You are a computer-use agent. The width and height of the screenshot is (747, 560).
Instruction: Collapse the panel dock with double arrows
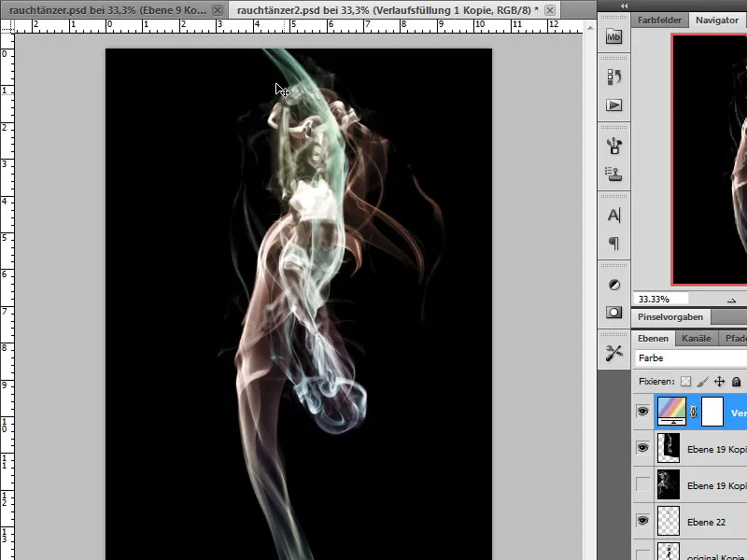click(624, 6)
